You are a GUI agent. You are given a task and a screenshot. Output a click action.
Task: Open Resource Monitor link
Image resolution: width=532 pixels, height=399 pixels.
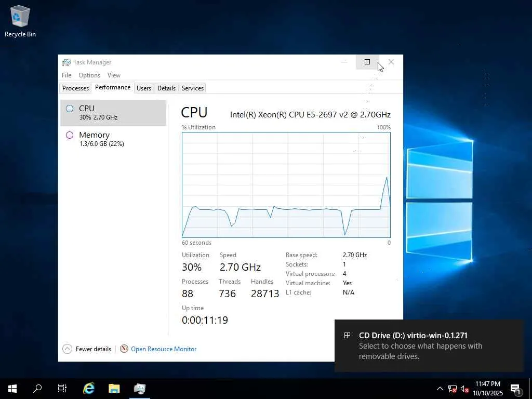[164, 349]
